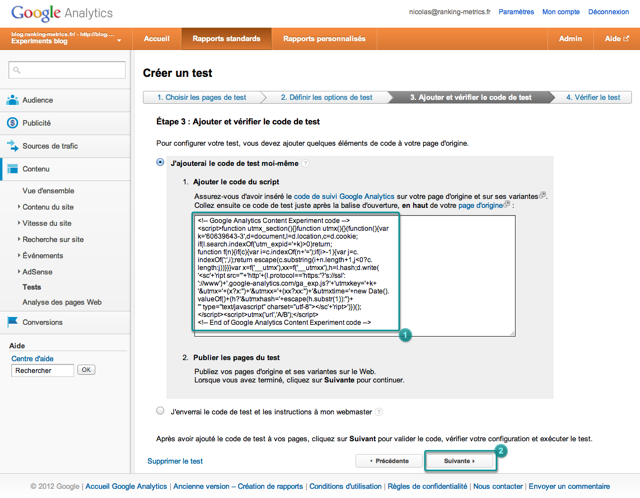
Task: Open Conditions d'utilisation footer link
Action: [345, 486]
